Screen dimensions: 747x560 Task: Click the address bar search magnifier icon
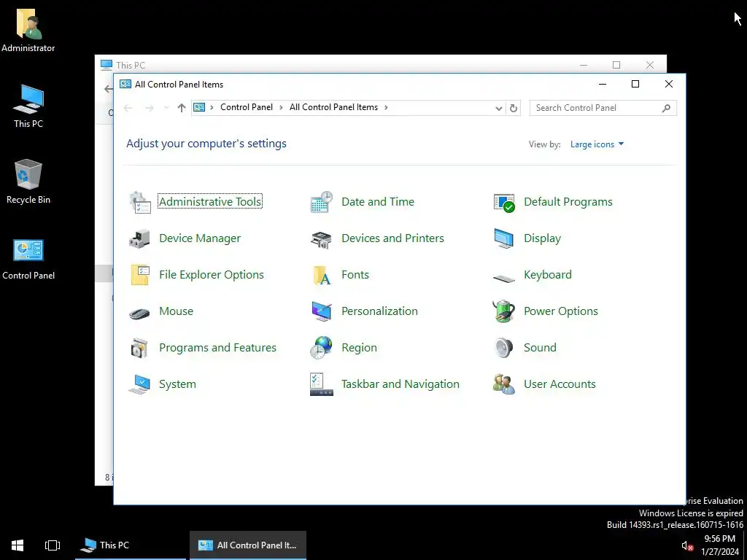pos(666,108)
